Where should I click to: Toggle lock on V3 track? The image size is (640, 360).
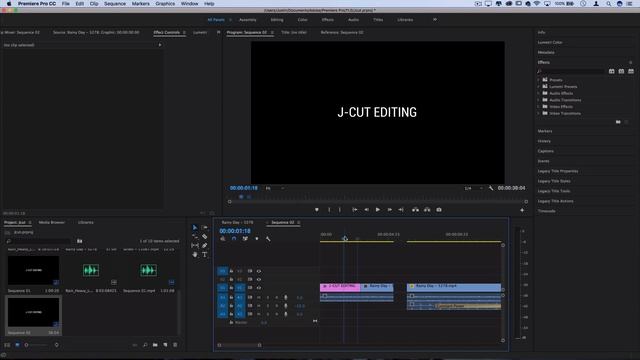point(231,271)
